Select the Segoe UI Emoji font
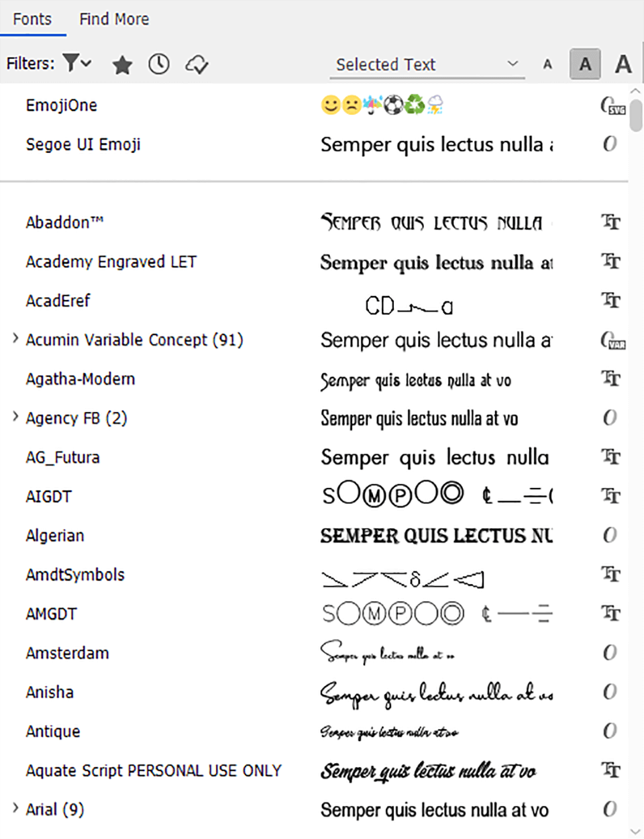Screen dimensions: 644x839 [83, 144]
